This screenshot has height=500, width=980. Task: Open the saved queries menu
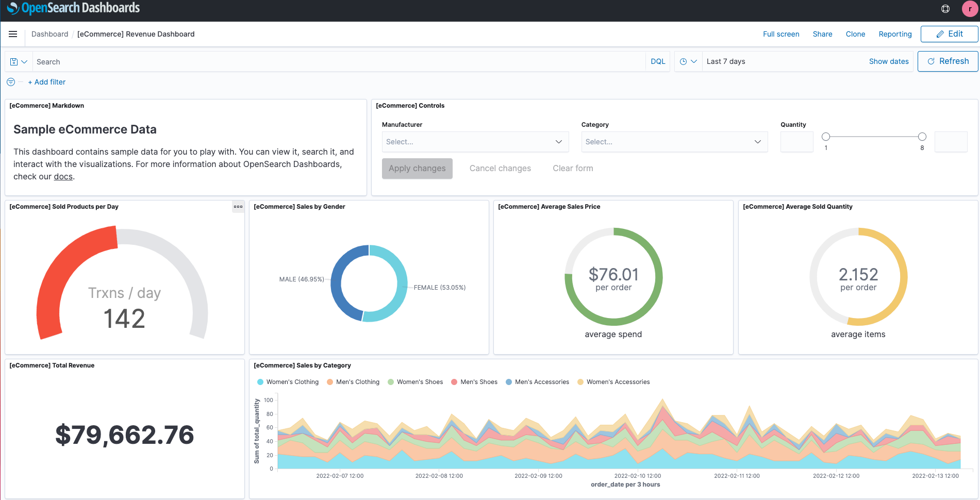19,61
